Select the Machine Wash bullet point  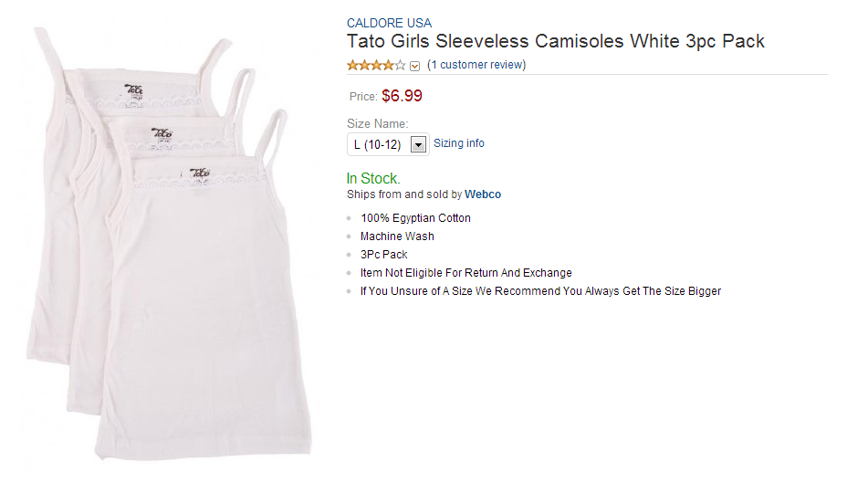[x=397, y=236]
